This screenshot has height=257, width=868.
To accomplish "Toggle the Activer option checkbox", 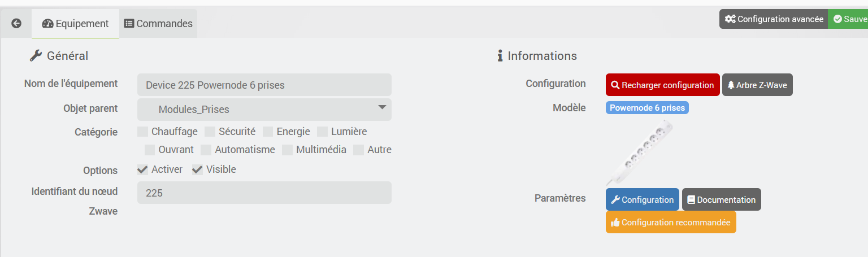I will (143, 169).
